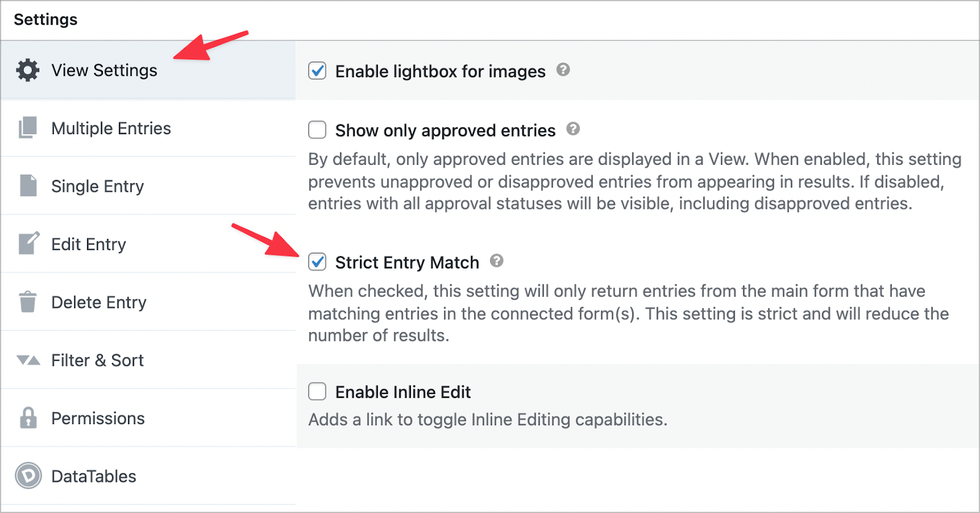Enable Show only approved entries
Screen dimensions: 980x513
[x=317, y=130]
